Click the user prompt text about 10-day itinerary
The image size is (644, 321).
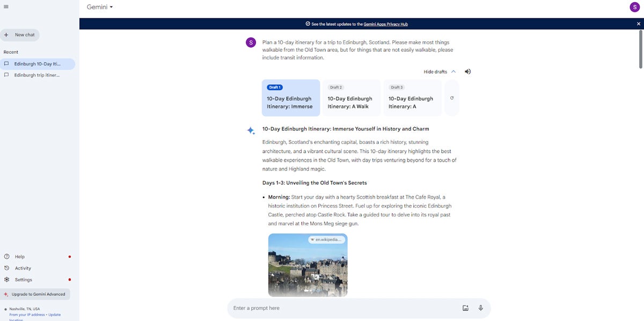click(357, 50)
